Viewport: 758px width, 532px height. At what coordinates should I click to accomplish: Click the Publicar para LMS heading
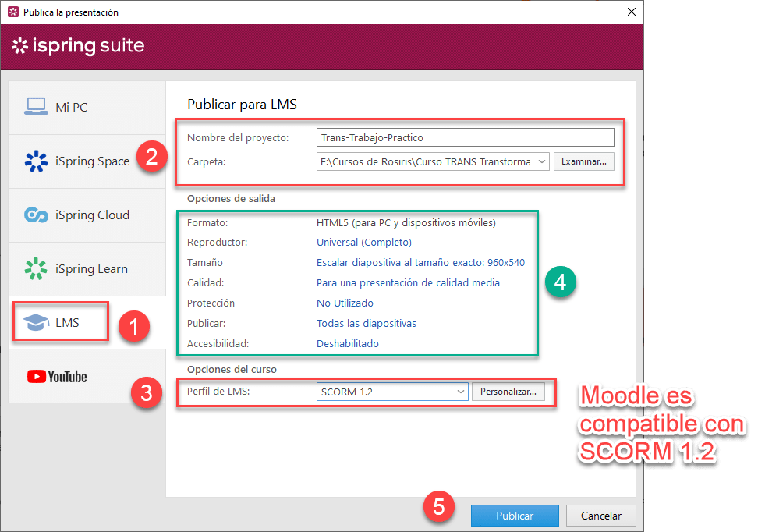coord(243,105)
